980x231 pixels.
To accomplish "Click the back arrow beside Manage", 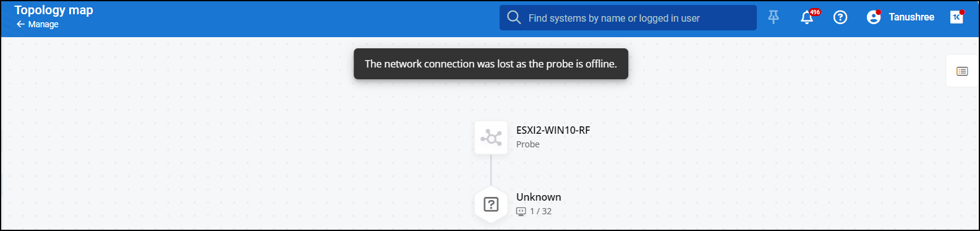I will point(20,24).
